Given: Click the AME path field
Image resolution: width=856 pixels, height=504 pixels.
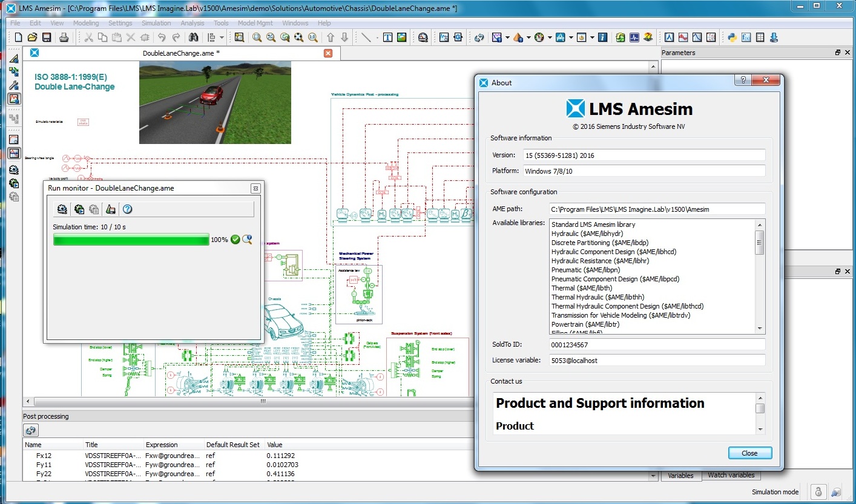Looking at the screenshot, I should (x=657, y=209).
